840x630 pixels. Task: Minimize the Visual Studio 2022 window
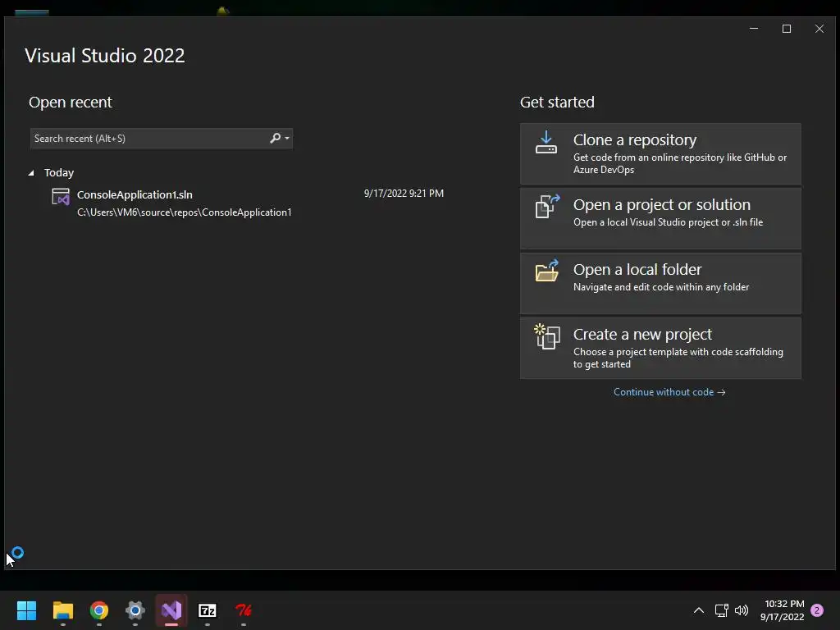point(754,29)
